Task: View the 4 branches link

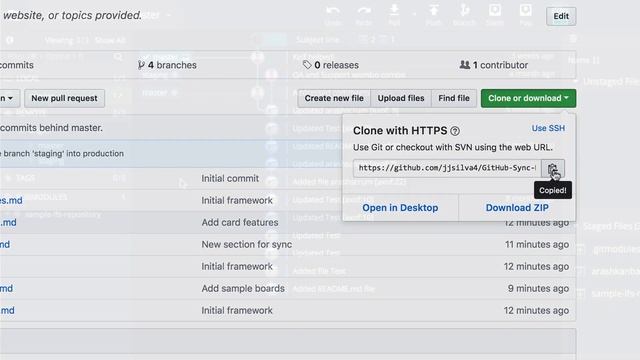Action: (167, 65)
